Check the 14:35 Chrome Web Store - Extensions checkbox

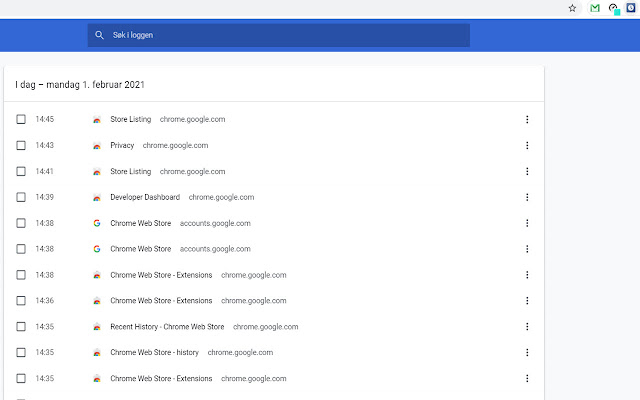click(x=21, y=378)
